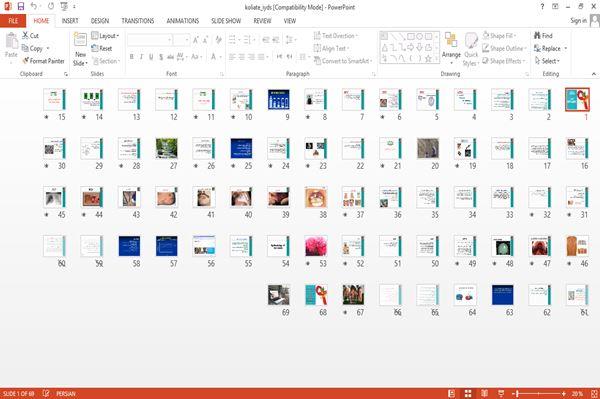Switch to the SLIDE SHOW tab
This screenshot has height=399, width=600.
(226, 21)
